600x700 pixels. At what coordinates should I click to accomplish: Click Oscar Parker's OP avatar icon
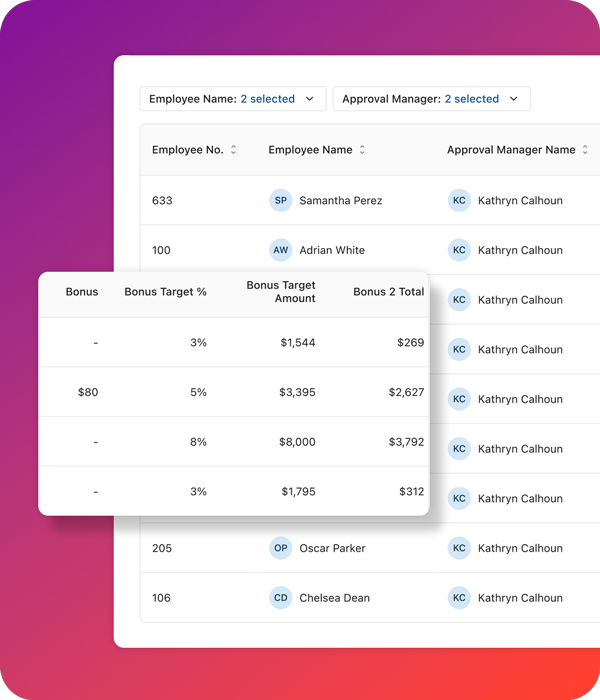281,548
